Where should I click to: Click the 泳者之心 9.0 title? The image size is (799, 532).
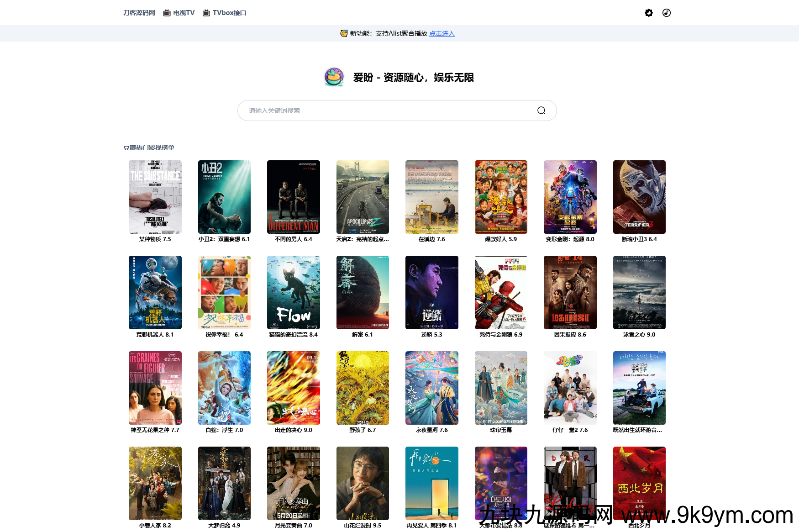(639, 335)
